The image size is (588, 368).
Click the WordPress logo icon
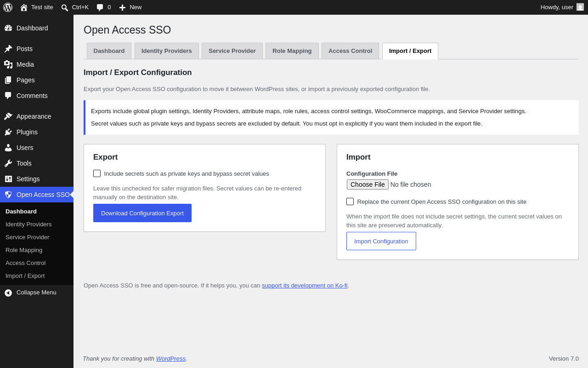(8, 7)
